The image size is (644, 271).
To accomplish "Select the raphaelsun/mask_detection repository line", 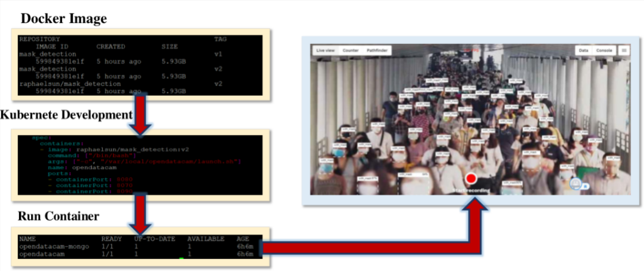I will pos(70,84).
